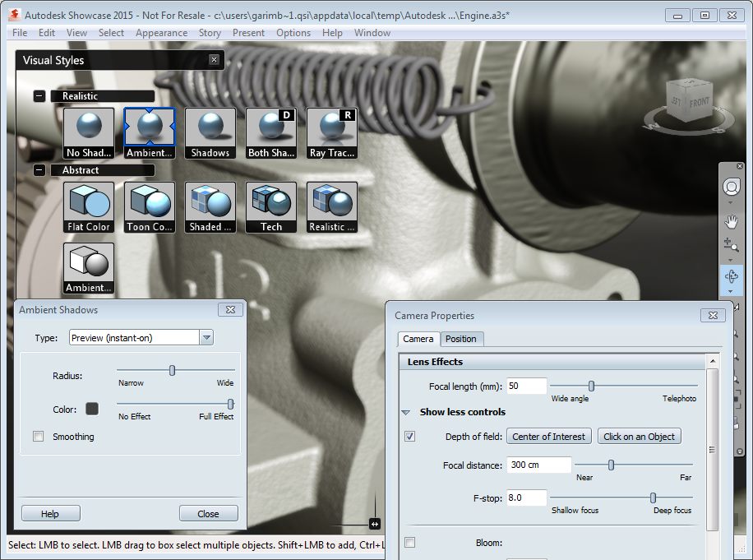The height and width of the screenshot is (560, 753).
Task: Close the navigation bar with its X
Action: point(740,166)
